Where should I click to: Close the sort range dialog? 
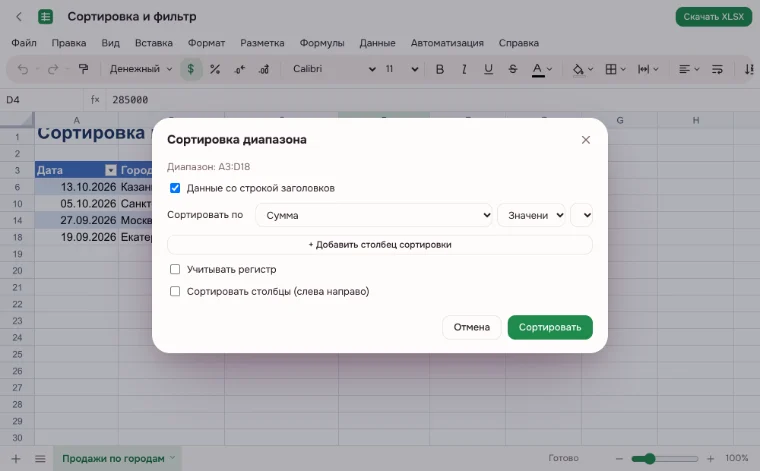coord(586,140)
